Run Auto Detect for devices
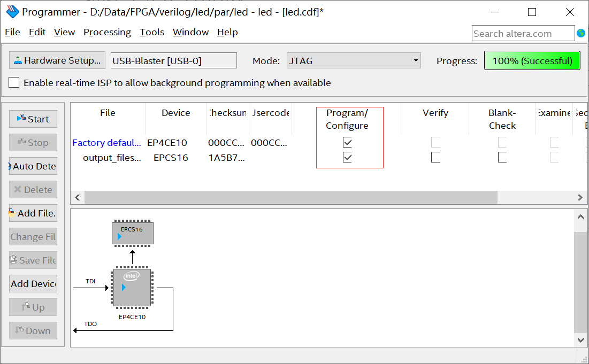The image size is (589, 364). 33,166
